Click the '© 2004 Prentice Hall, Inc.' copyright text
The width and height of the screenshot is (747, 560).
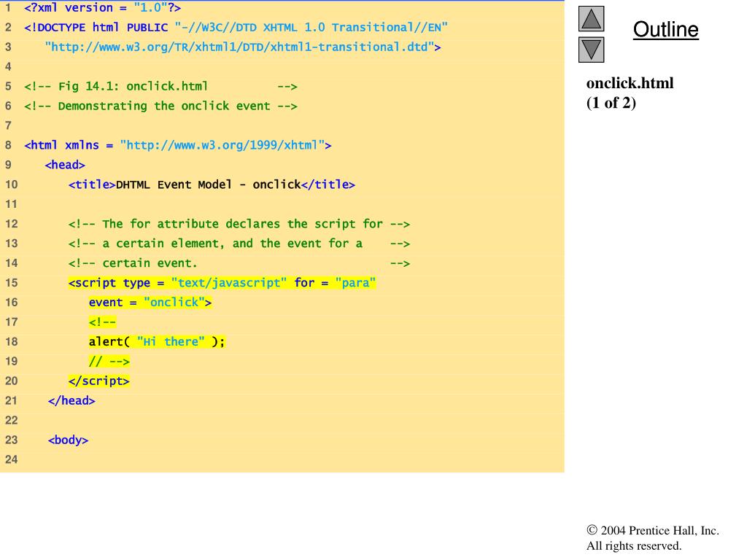653,531
